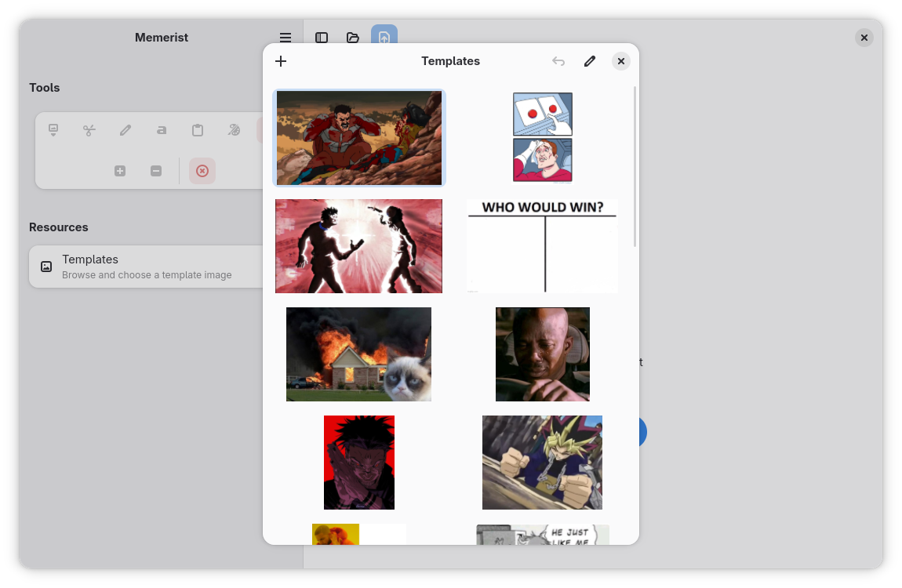Pick the two silhouettes facing off template
902x588 pixels.
pos(359,246)
